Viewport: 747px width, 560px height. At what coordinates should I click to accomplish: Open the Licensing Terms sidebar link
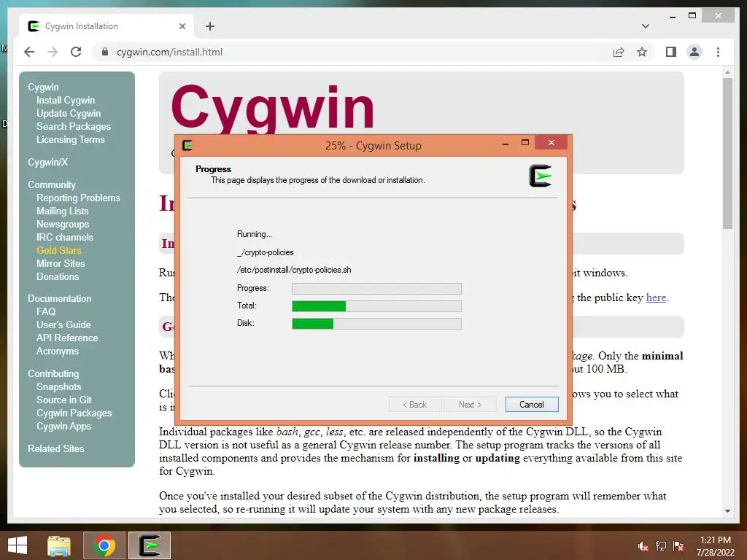(x=71, y=139)
